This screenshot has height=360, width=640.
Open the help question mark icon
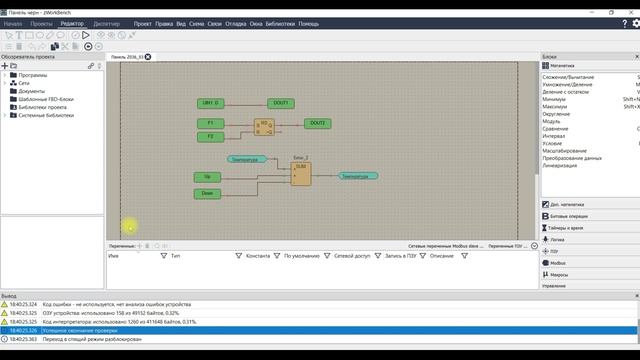tap(624, 24)
